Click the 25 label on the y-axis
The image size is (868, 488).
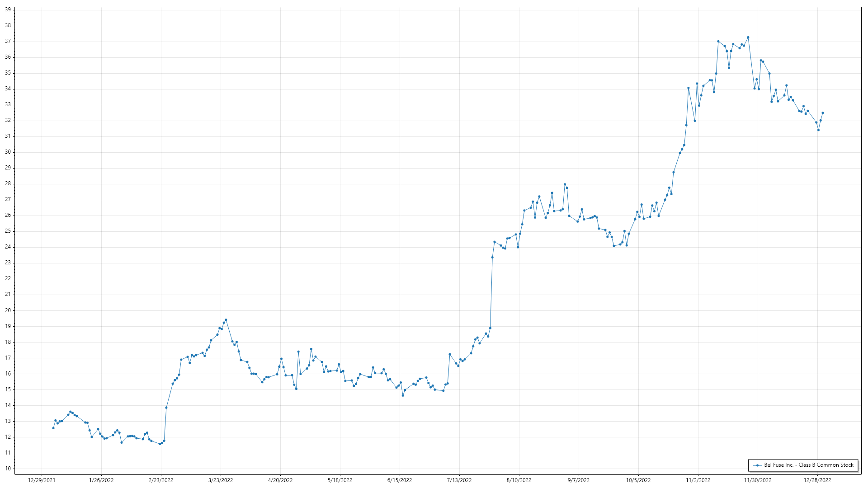(x=8, y=231)
